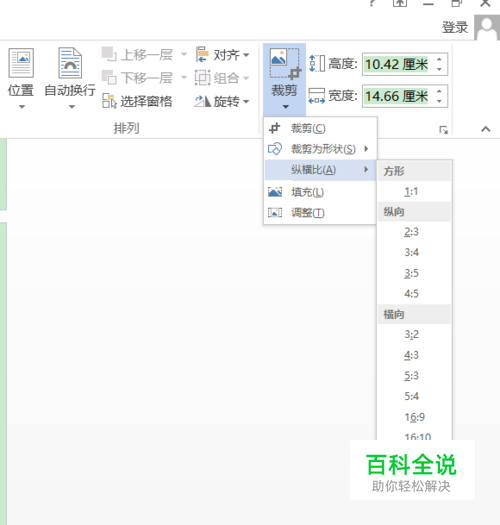Select the 3:5 portrait aspect ratio
Screen dimensions: 500x525
point(414,273)
